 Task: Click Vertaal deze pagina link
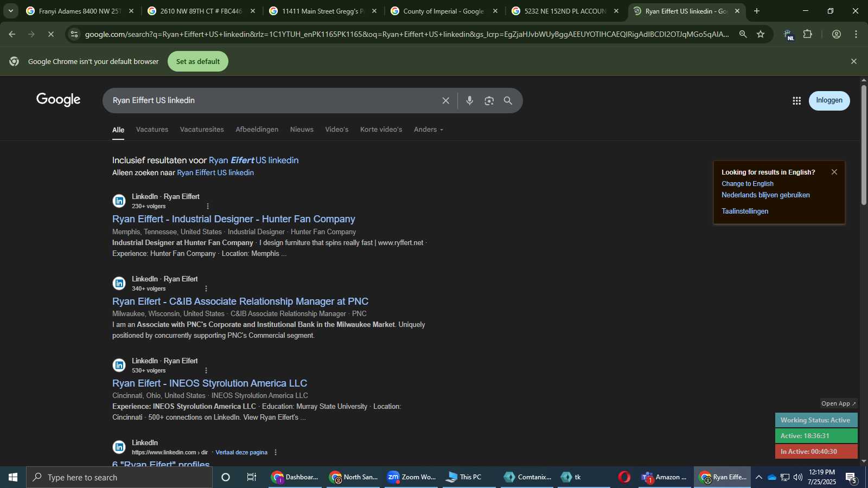pos(241,452)
